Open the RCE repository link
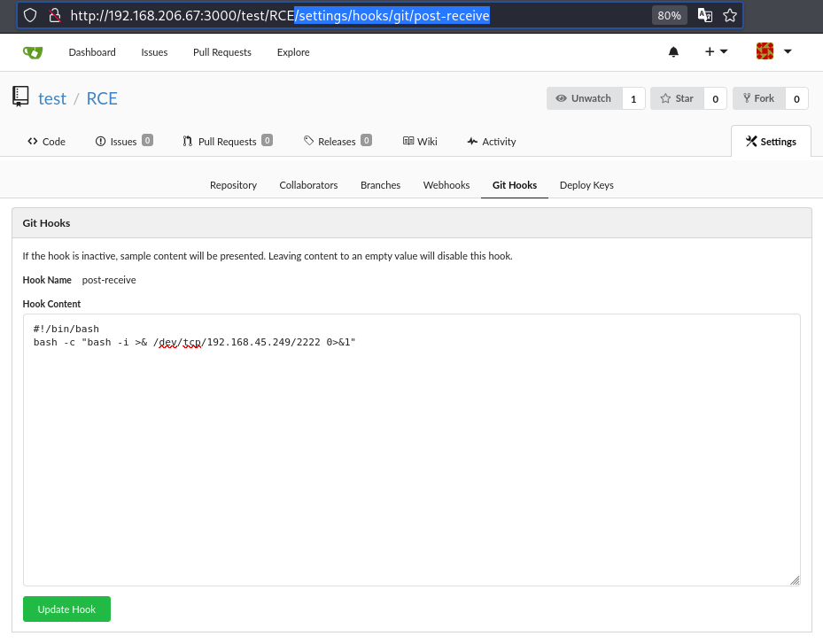823x644 pixels. 102,98
